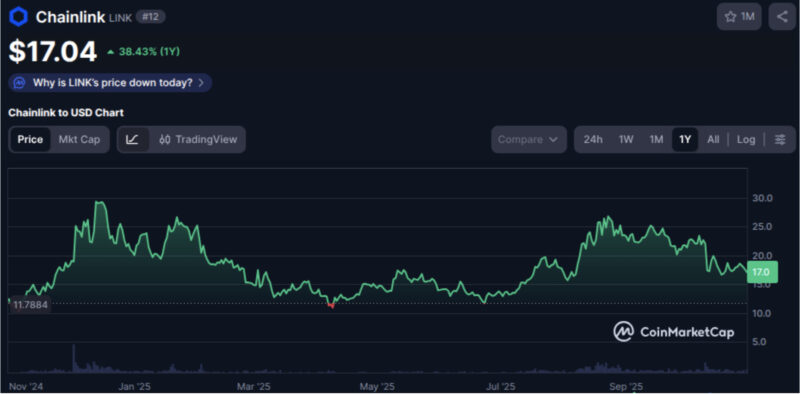The height and width of the screenshot is (394, 800).
Task: Set chart range to 24h
Action: point(593,139)
